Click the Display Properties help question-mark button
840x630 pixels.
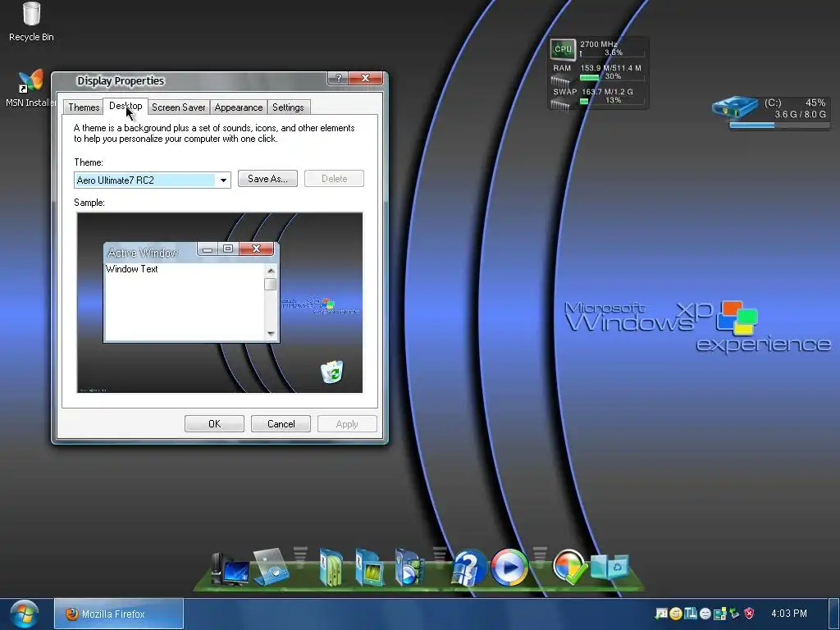point(338,78)
